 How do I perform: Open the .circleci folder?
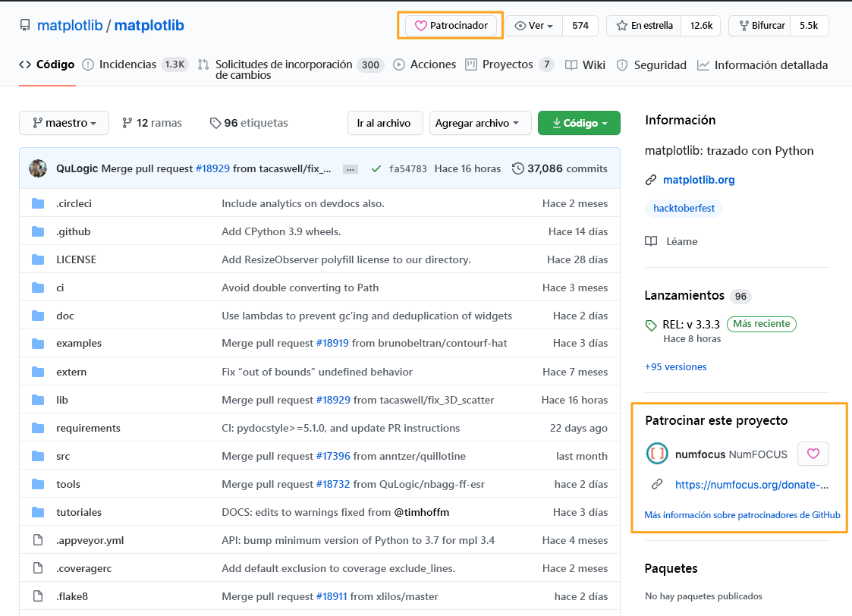coord(74,203)
